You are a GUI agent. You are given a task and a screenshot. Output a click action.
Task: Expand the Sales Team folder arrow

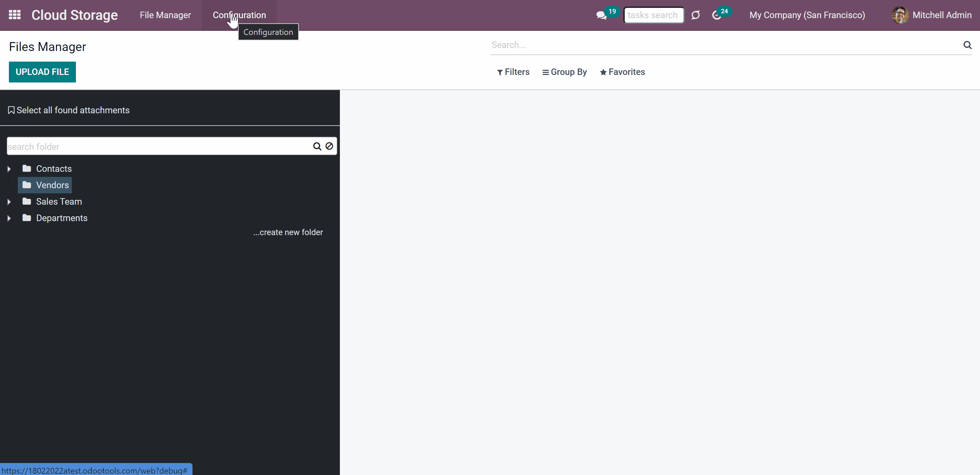click(9, 202)
